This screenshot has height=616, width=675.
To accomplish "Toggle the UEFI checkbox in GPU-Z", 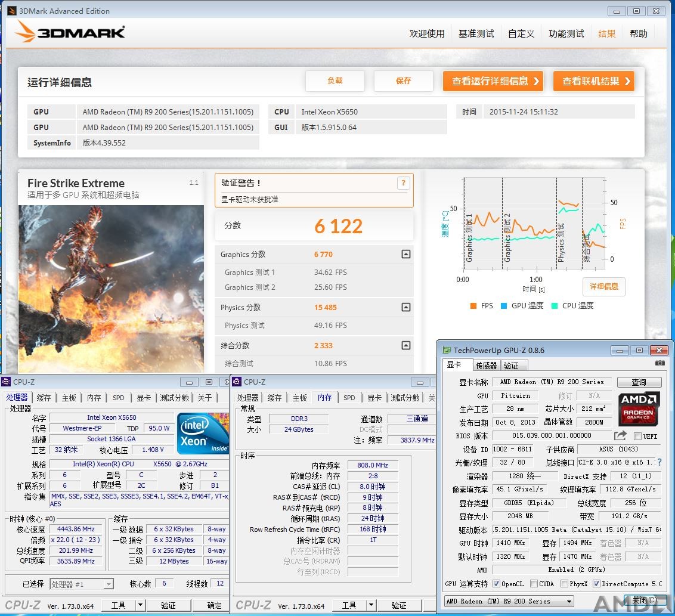I will click(638, 436).
